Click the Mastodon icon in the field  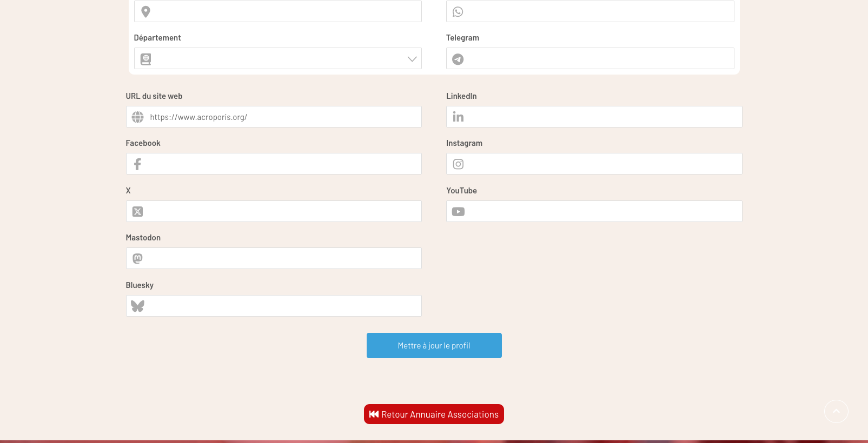click(138, 259)
